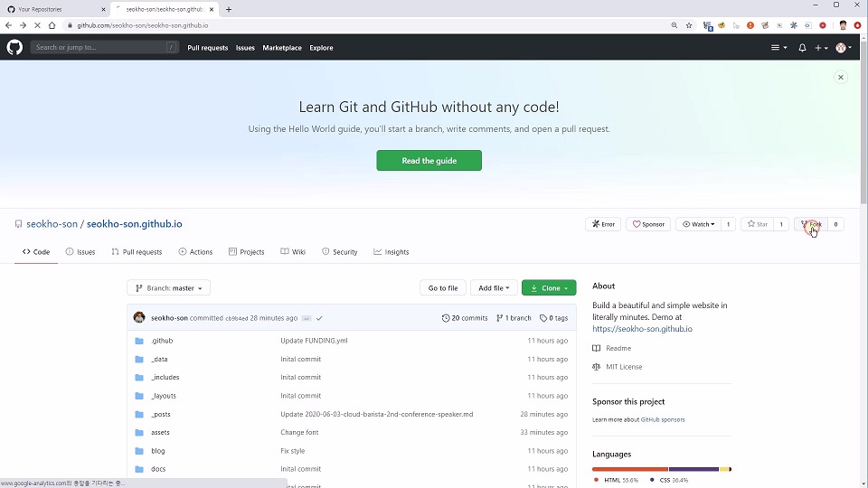Bookmark this page with star icon

(689, 25)
